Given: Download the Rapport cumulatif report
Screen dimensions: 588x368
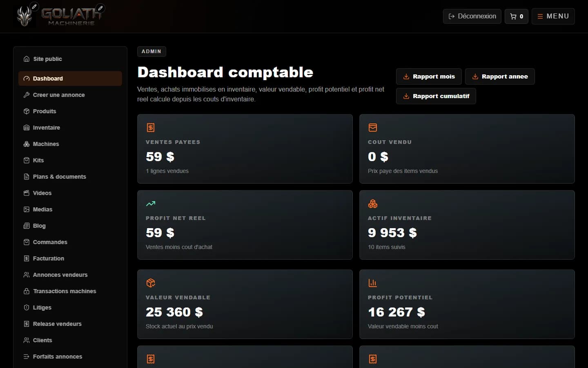Looking at the screenshot, I should 436,96.
